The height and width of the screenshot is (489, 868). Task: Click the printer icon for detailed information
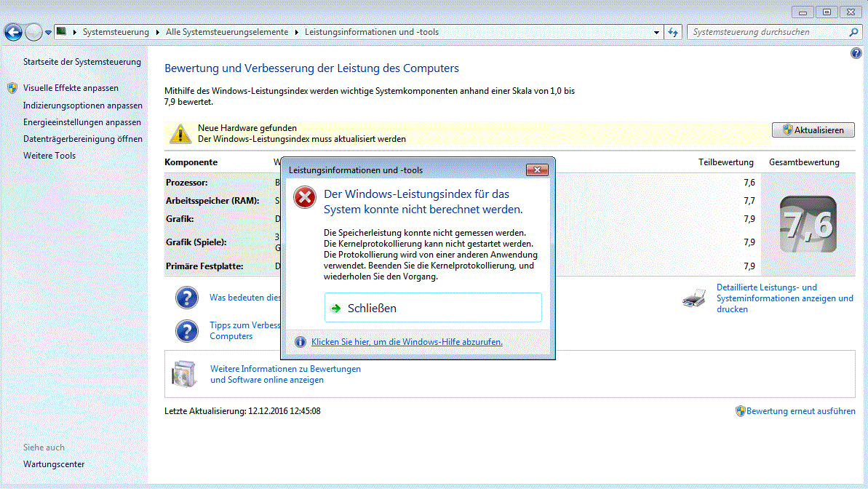tap(694, 298)
